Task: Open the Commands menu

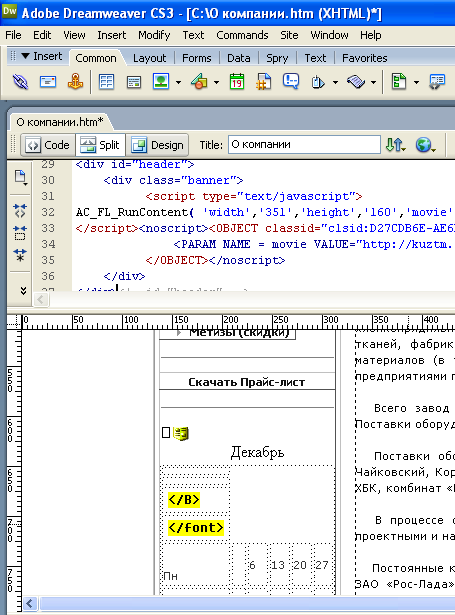Action: (x=242, y=35)
